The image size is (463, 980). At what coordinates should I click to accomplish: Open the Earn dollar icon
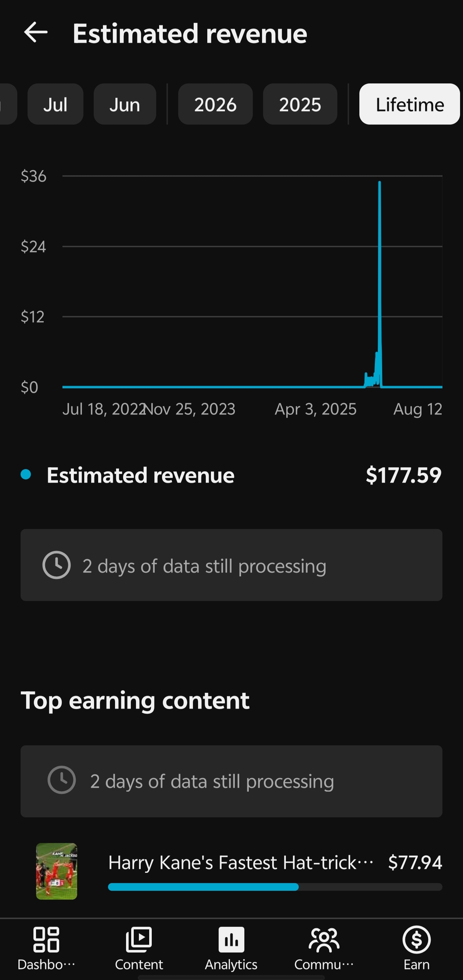[417, 939]
